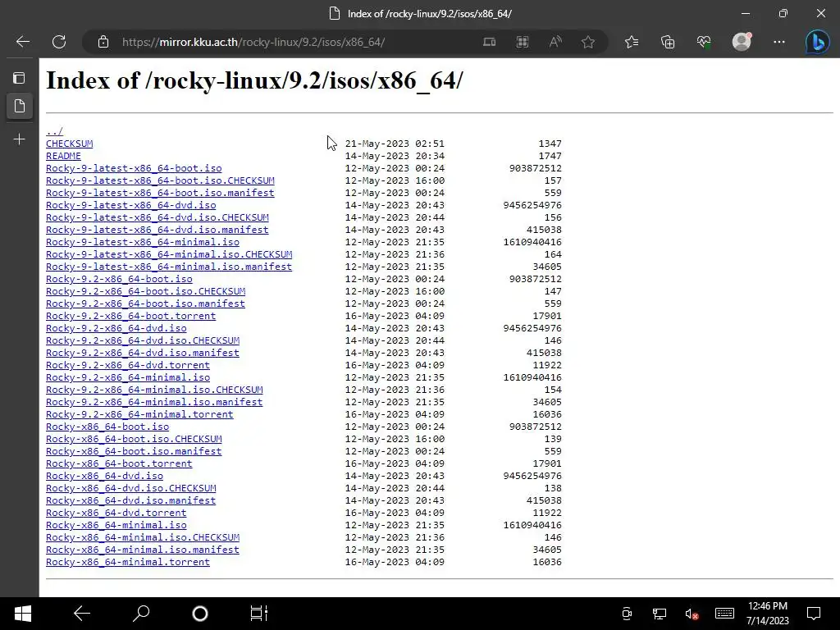Open the README file link
Screen dimensions: 840x630
63,156
